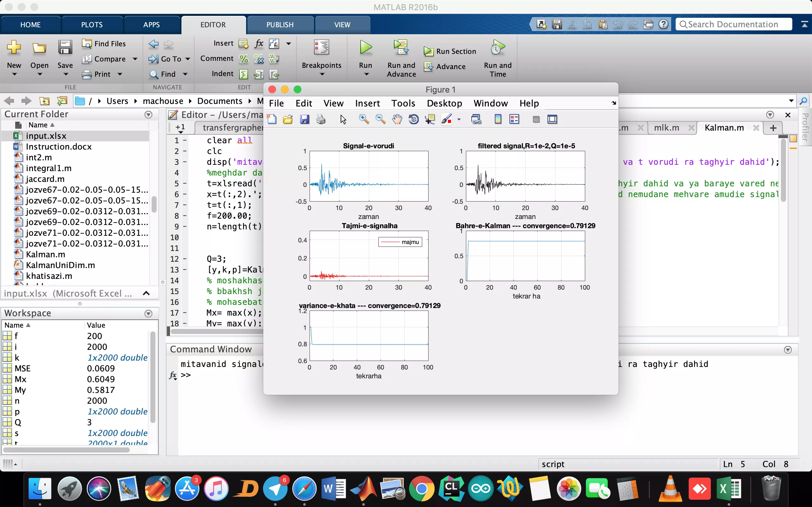812x507 pixels.
Task: Open the Tools menu in Figure 1
Action: [x=403, y=103]
